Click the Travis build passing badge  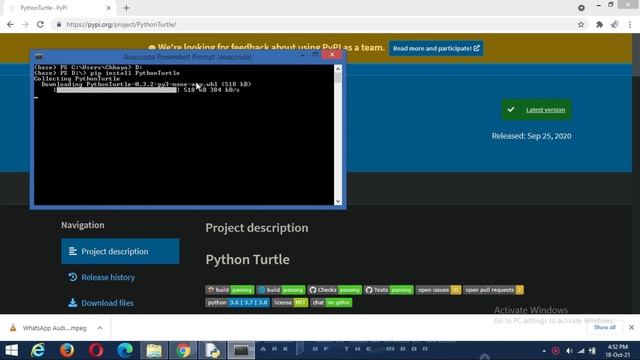point(230,290)
